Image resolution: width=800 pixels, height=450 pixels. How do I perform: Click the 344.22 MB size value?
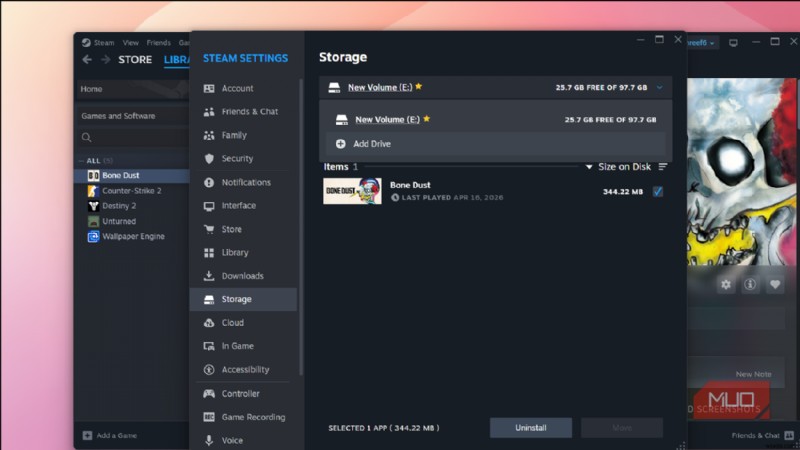(x=622, y=192)
